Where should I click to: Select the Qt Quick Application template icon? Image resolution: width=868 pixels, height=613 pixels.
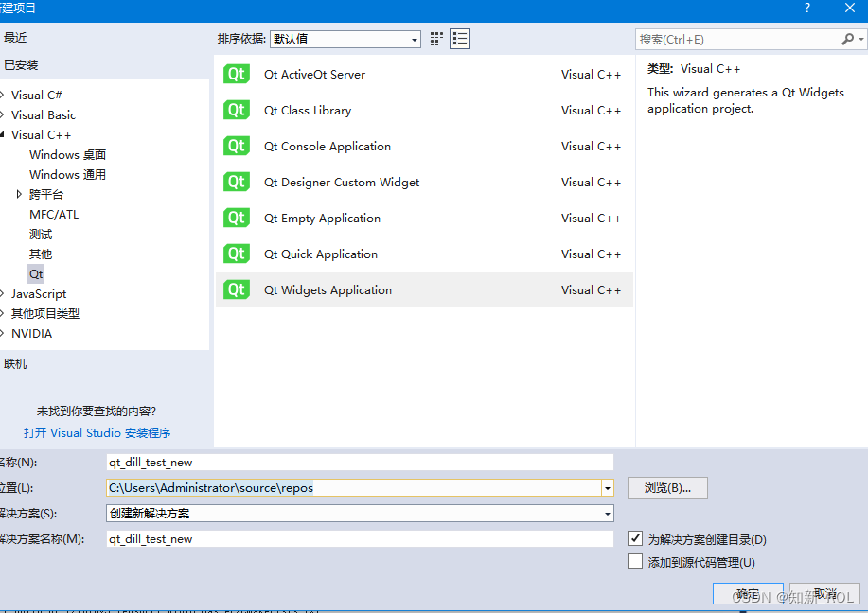[x=236, y=254]
